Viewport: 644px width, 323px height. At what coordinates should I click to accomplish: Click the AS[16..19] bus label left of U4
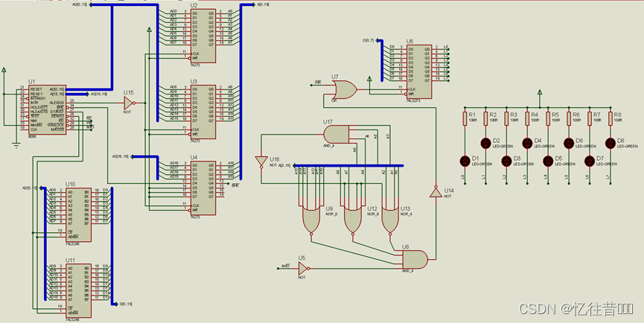tap(121, 156)
